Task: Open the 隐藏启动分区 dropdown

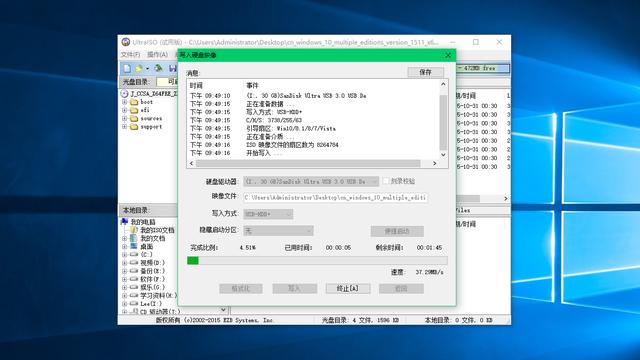Action: tap(278, 231)
